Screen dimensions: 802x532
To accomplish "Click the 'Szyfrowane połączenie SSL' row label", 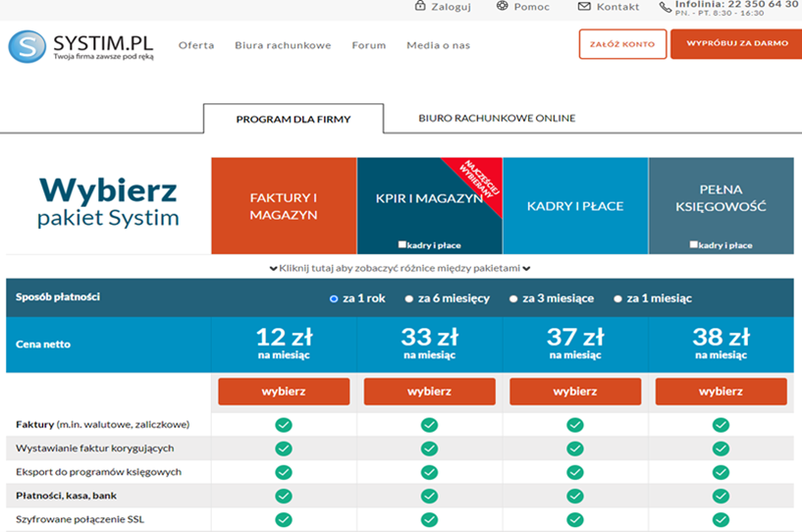I will (80, 519).
